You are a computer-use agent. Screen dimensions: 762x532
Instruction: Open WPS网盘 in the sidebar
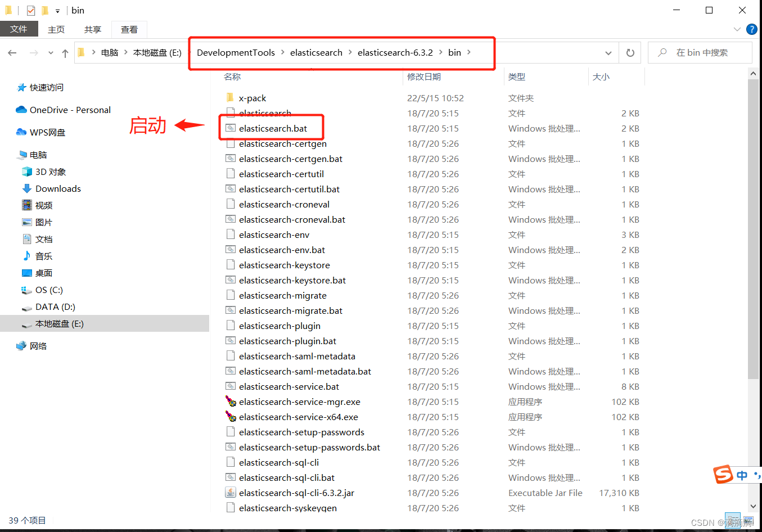(x=47, y=133)
